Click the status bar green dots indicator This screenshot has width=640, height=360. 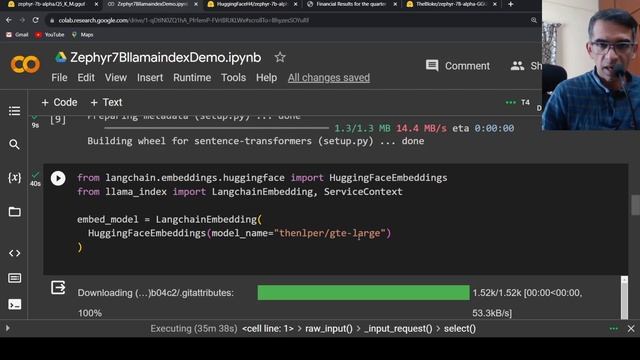coord(613,329)
